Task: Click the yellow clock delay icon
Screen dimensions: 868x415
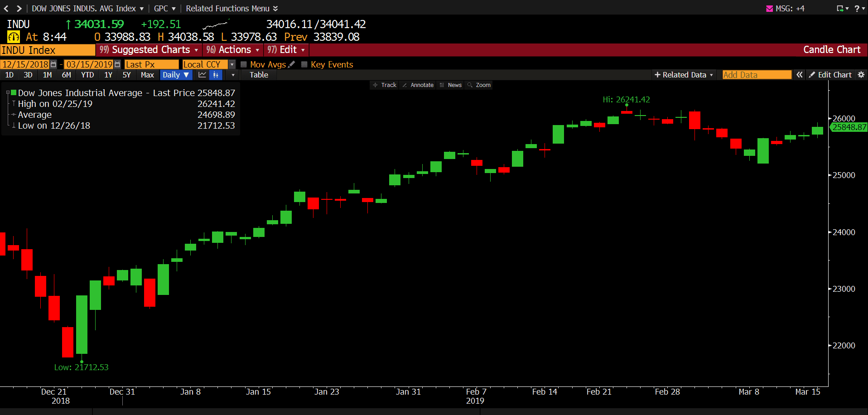Action: (x=14, y=37)
